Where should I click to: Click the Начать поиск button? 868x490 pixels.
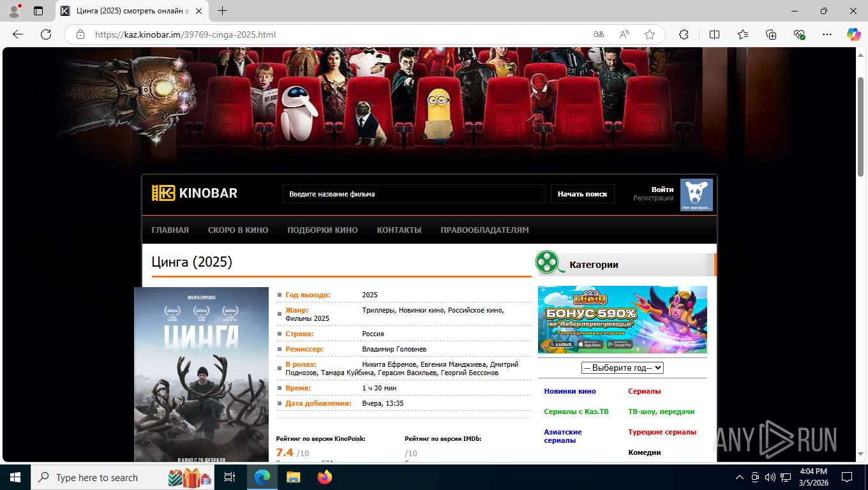(582, 194)
